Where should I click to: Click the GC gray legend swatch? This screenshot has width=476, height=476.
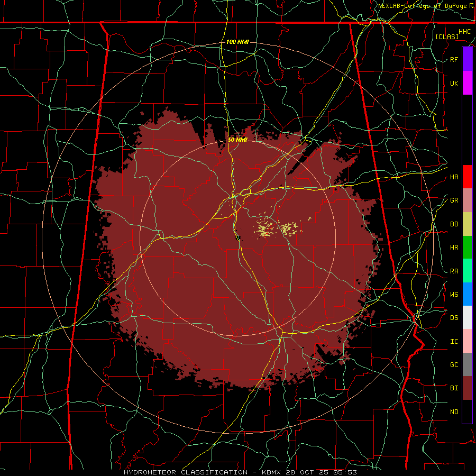(467, 364)
